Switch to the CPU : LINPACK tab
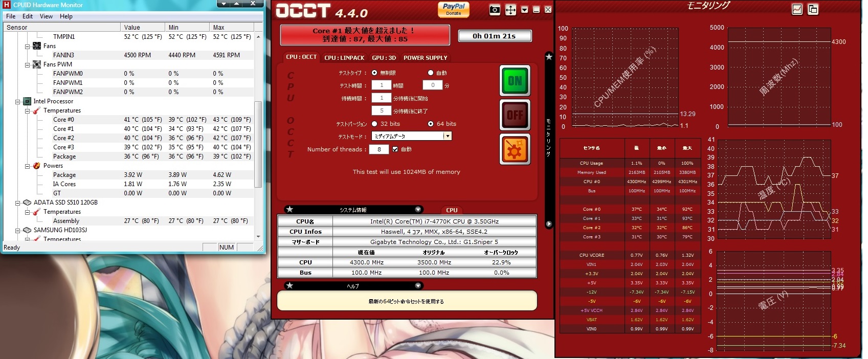Screen dimensions: 868x359 344,58
